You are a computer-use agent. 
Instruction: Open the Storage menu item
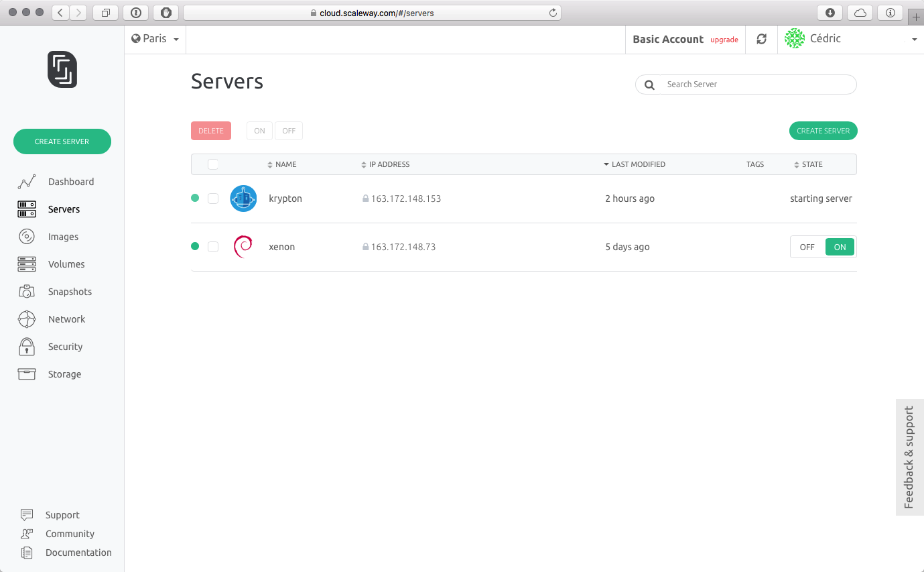[64, 374]
